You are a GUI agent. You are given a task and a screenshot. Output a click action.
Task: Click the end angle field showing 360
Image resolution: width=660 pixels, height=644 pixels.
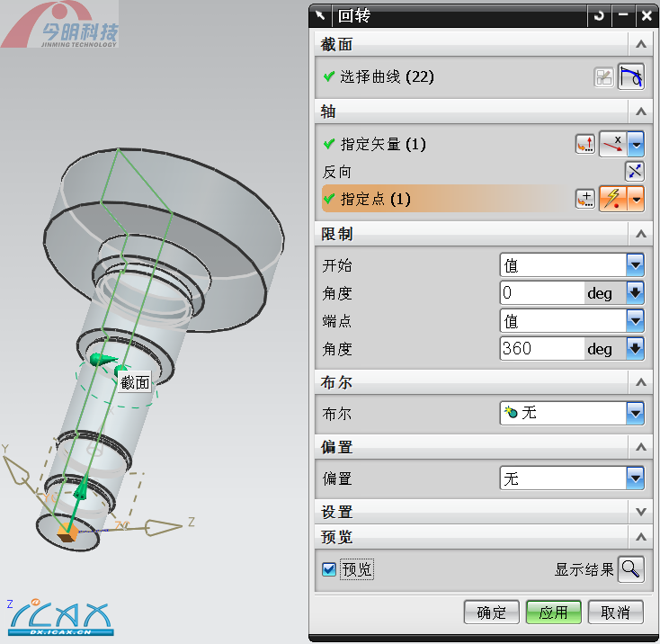(x=542, y=348)
